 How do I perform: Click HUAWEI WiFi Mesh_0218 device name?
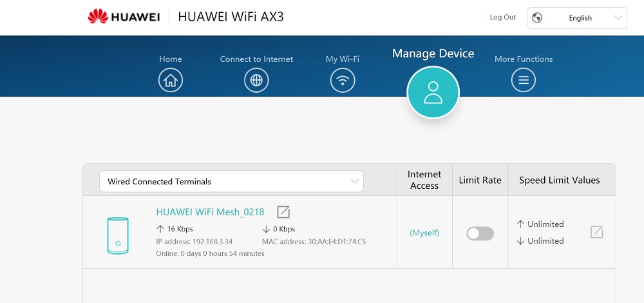click(211, 212)
